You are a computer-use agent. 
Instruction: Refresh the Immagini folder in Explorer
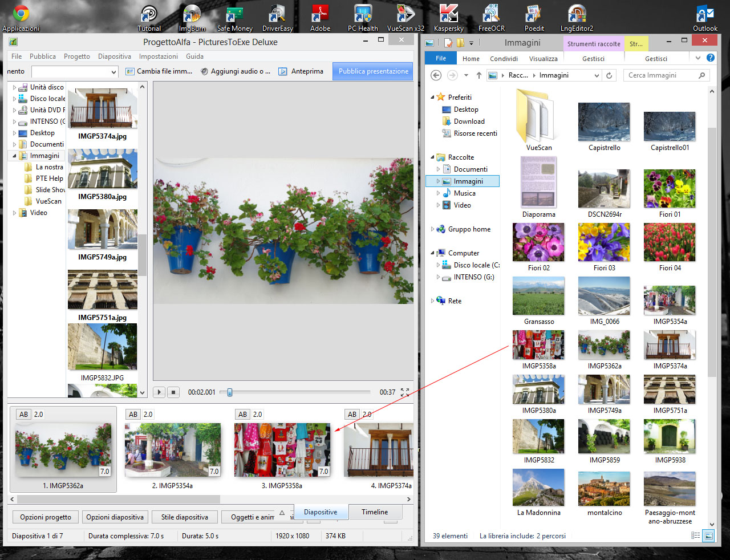609,75
